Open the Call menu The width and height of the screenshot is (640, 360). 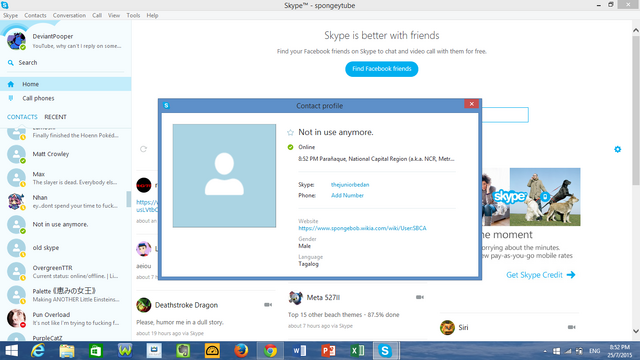coord(97,16)
